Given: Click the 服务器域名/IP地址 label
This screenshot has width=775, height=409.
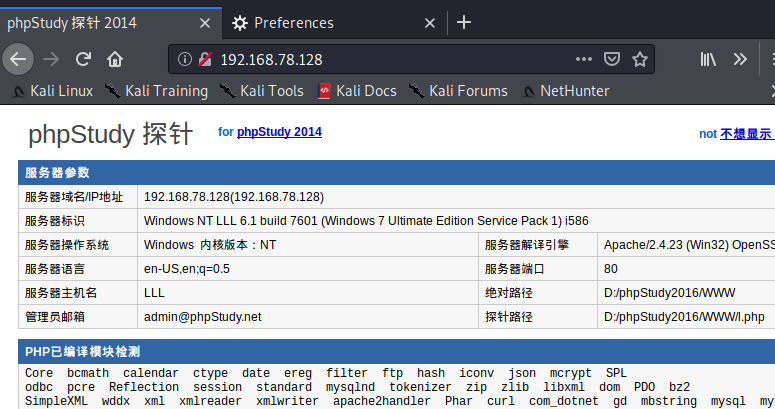Looking at the screenshot, I should [74, 197].
